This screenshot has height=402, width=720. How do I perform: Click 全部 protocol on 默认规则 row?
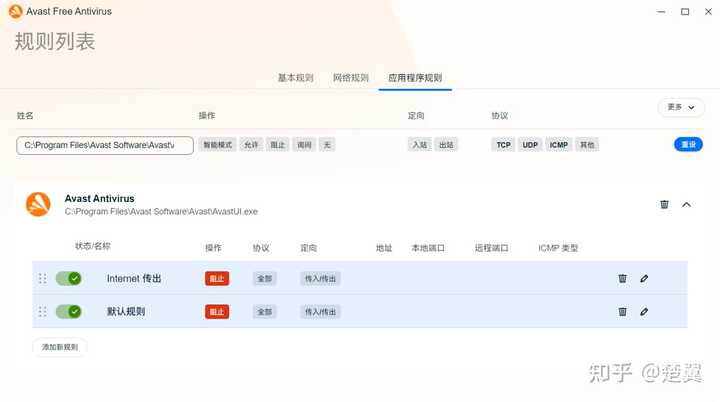[x=264, y=312]
